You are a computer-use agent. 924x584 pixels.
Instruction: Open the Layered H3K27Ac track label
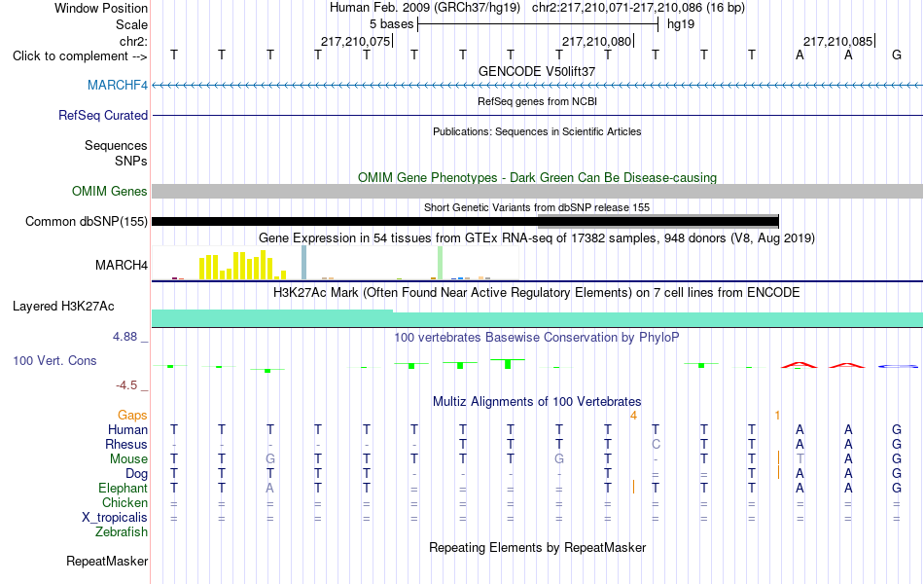(x=63, y=307)
